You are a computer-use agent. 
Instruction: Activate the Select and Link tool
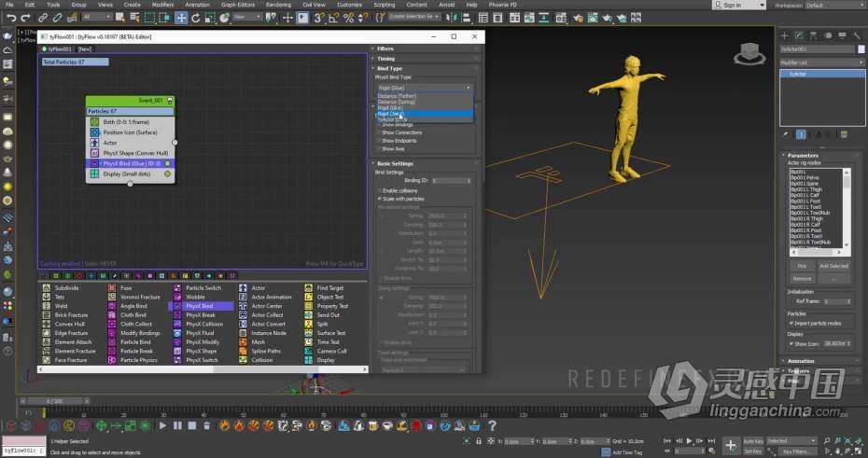tap(43, 18)
